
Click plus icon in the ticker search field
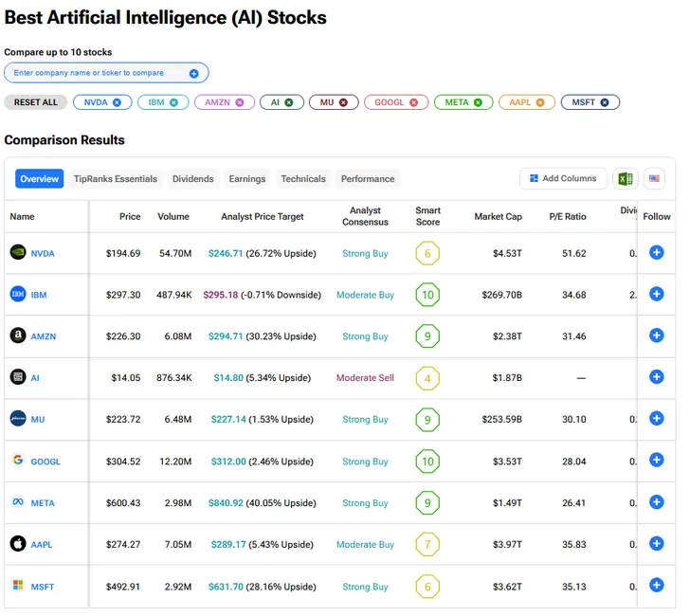pyautogui.click(x=193, y=73)
